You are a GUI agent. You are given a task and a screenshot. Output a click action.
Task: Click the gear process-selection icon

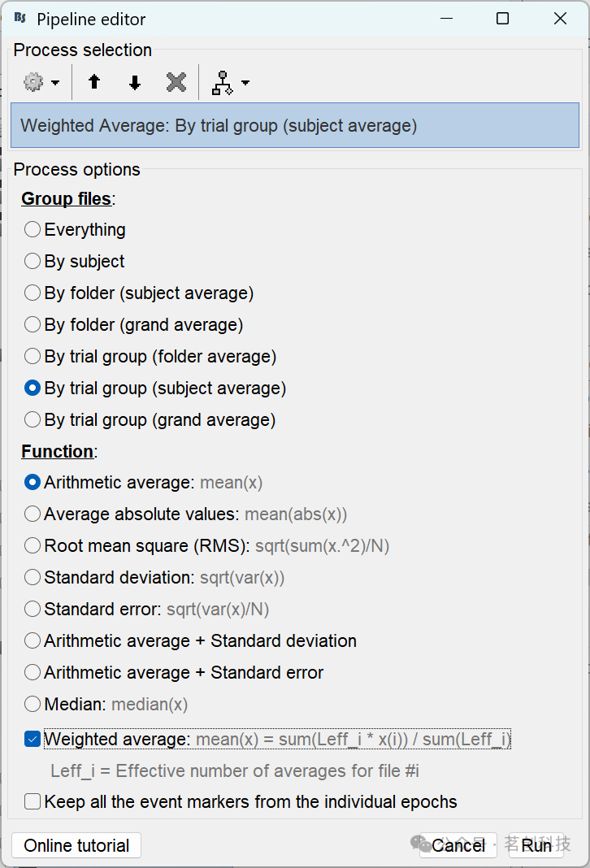pyautogui.click(x=33, y=82)
